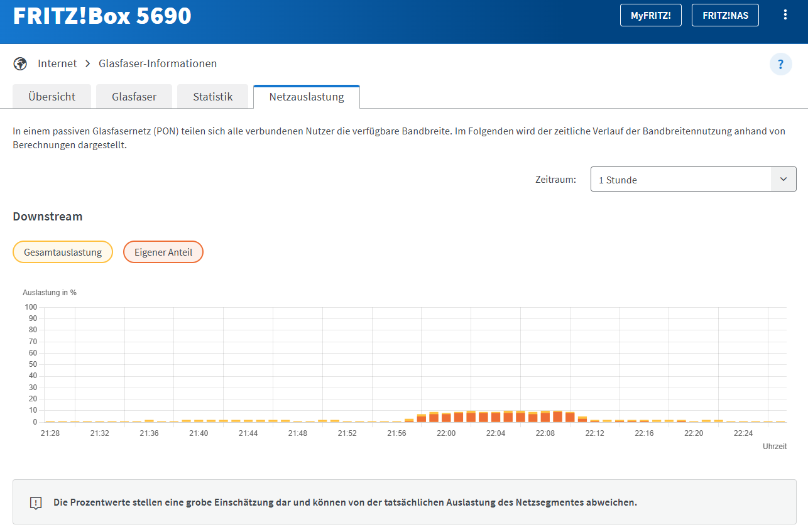Toggle the Gesamtauslastung chart series
Viewport: 808px width, 532px height.
coord(63,252)
